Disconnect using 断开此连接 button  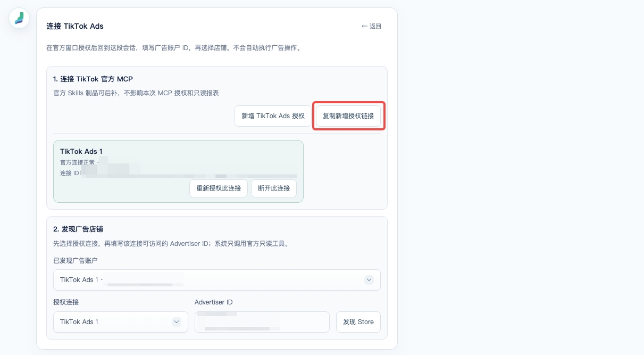[x=274, y=188]
